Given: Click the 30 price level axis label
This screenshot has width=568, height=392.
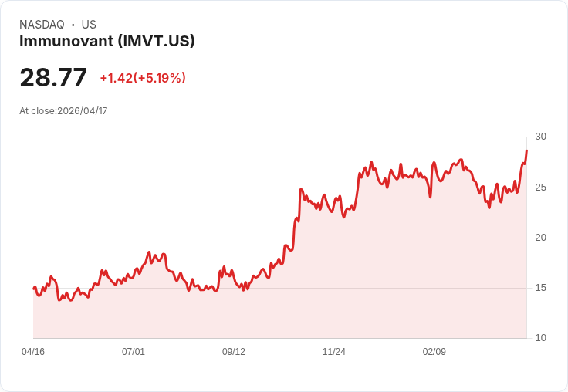Looking at the screenshot, I should (540, 137).
